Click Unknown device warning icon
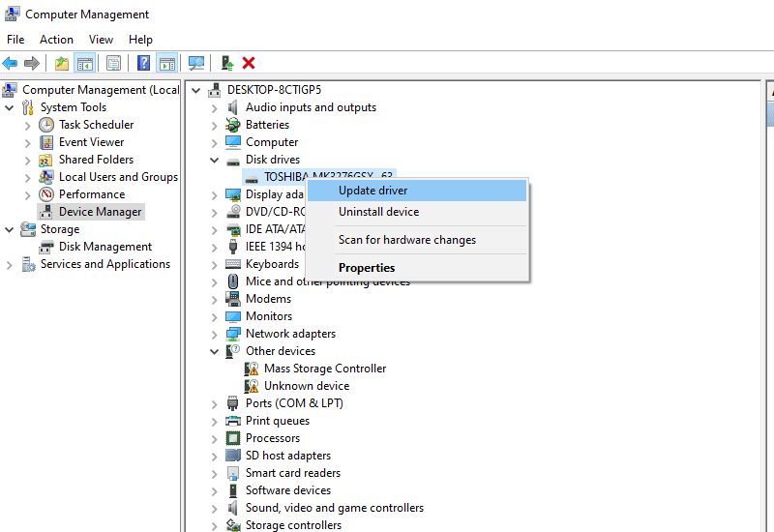The image size is (774, 532). tap(252, 386)
